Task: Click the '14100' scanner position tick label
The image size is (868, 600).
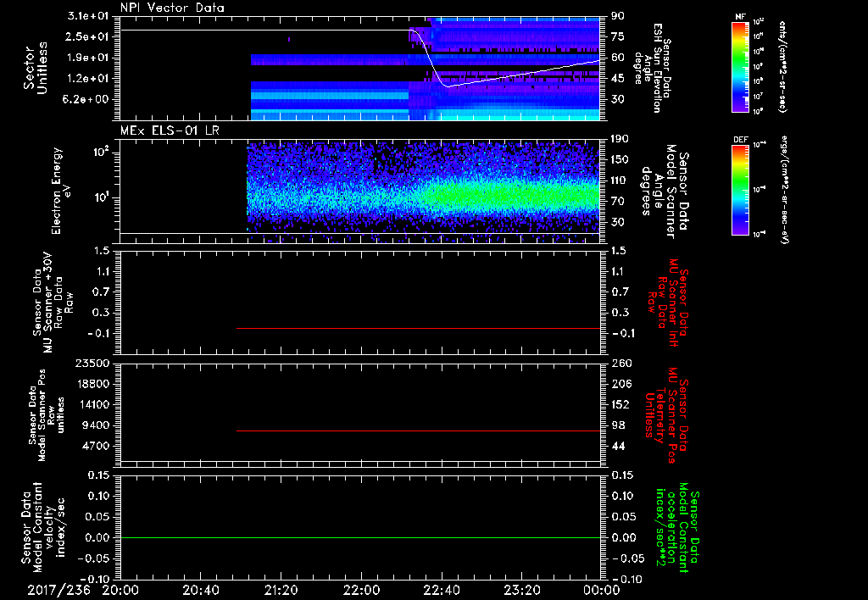Action: (92, 404)
